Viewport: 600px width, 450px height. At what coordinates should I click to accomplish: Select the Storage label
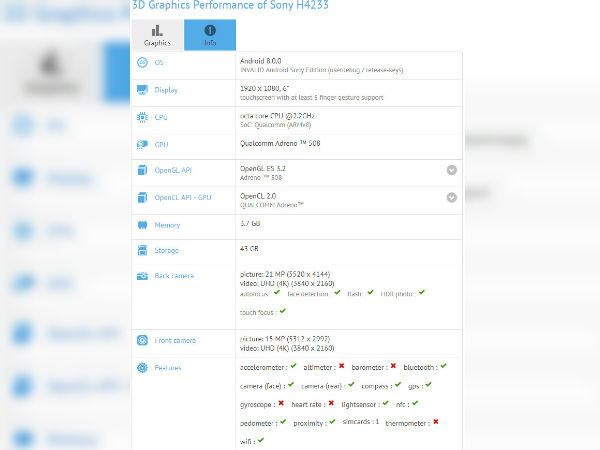click(x=166, y=251)
